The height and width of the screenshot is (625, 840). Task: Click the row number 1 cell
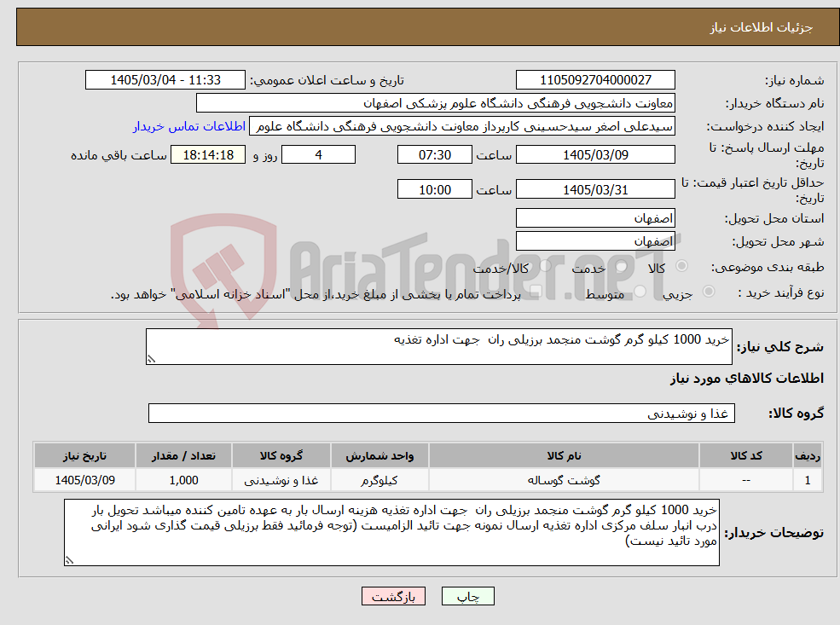[x=808, y=480]
